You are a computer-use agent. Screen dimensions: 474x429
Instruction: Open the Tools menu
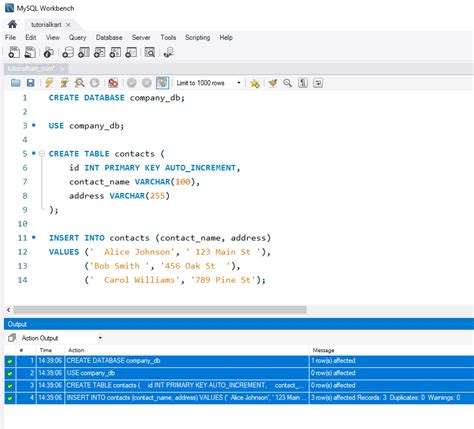[168, 37]
